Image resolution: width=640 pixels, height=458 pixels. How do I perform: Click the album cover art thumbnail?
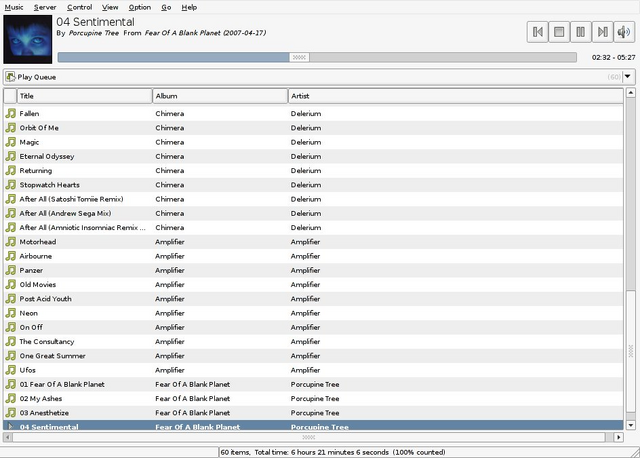pos(28,39)
